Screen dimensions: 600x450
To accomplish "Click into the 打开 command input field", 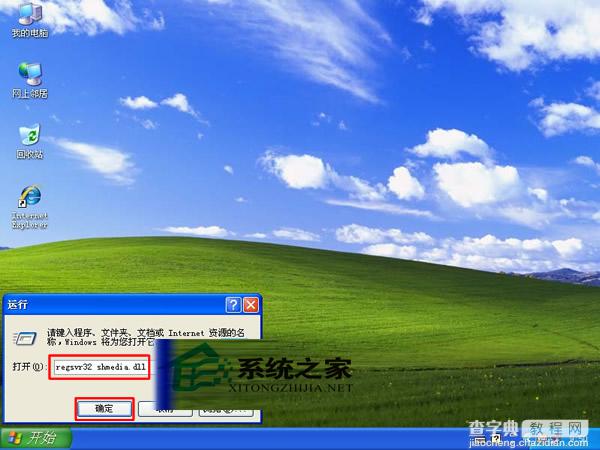I will point(100,367).
